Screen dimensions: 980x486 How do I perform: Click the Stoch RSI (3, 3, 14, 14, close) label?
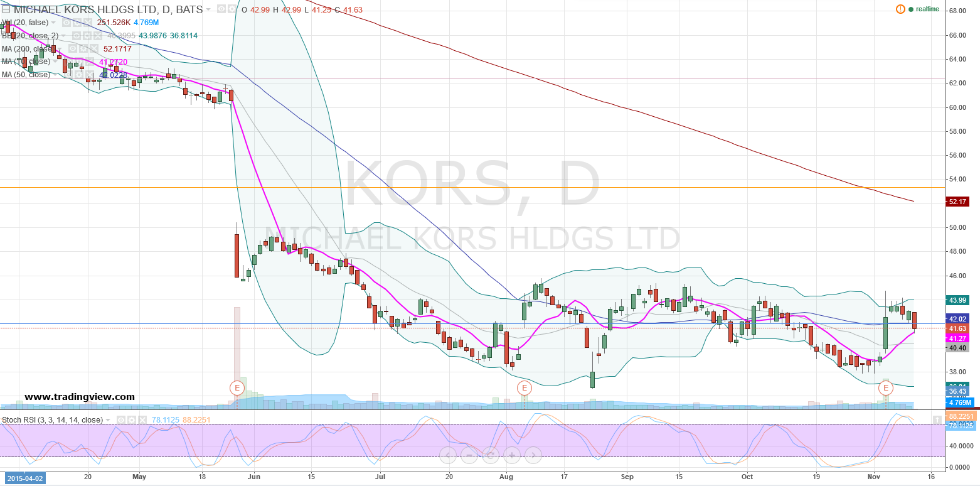pos(53,420)
